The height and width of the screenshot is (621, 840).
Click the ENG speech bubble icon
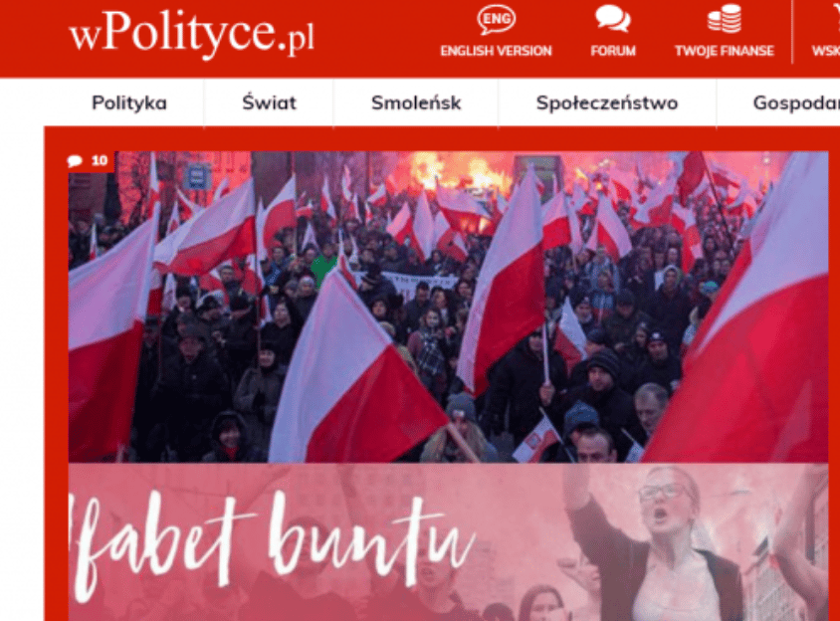496,20
